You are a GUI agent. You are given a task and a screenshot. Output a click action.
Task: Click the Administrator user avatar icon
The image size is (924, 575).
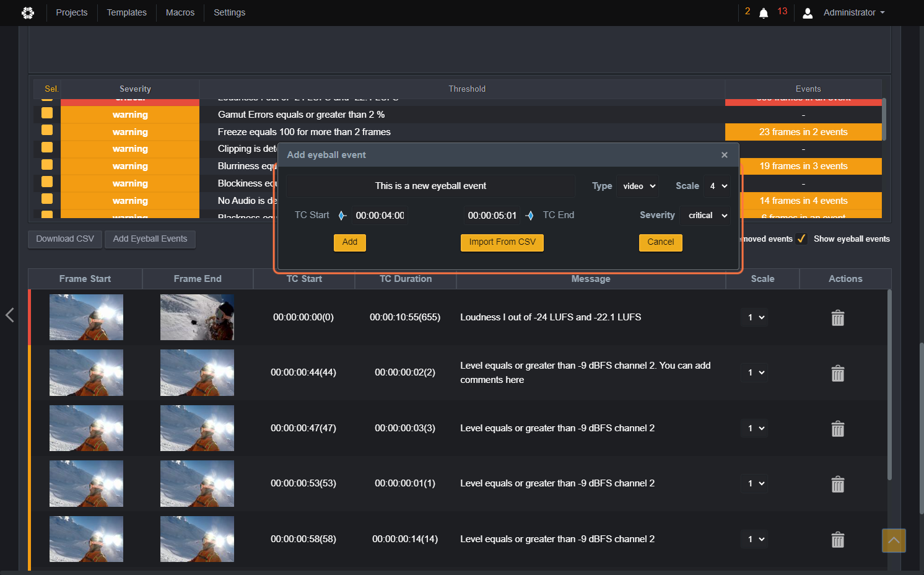click(x=808, y=13)
